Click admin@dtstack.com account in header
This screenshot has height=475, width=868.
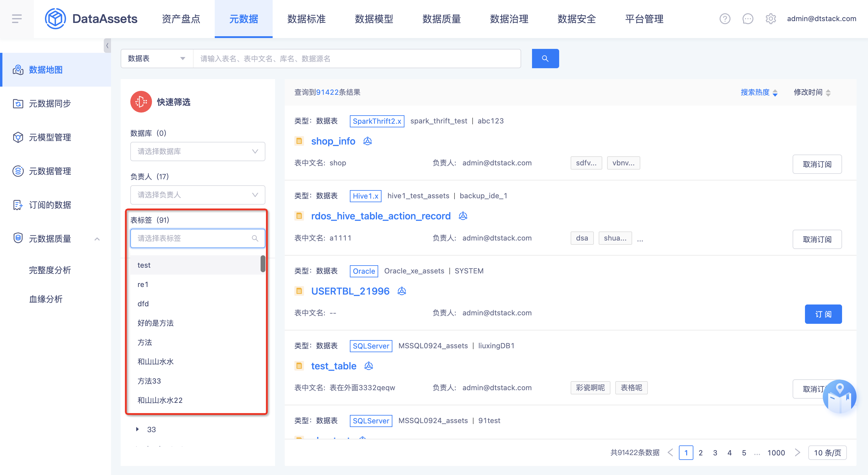point(821,18)
